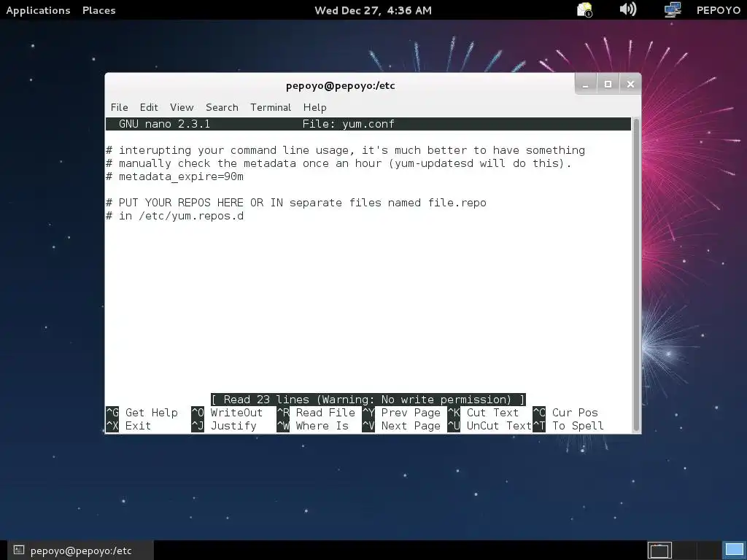Click the ^O WriteOut shortcut
This screenshot has width=747, height=560.
(227, 413)
